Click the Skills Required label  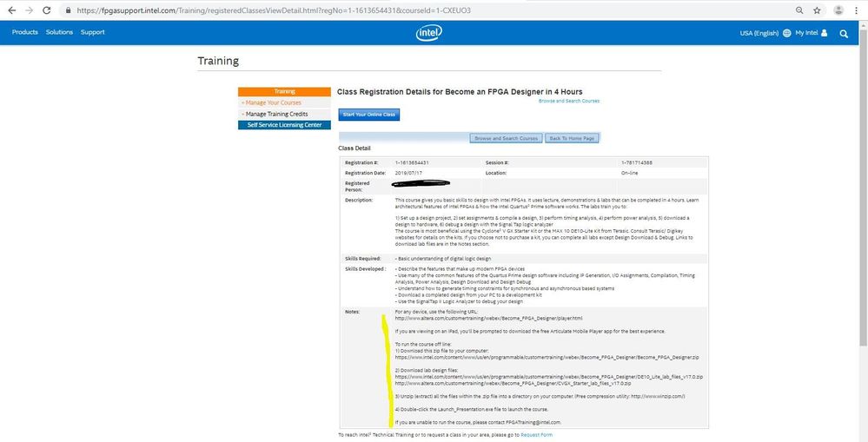[362, 259]
